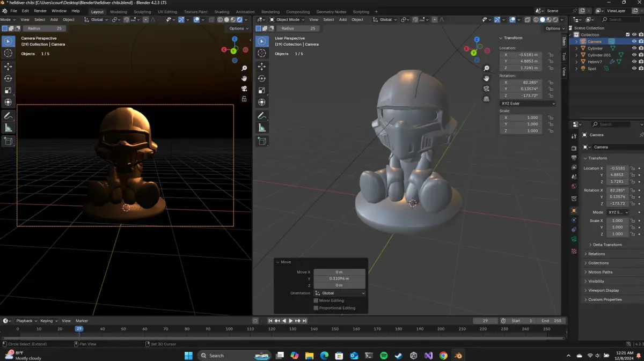
Task: Click the Windows Start button
Action: click(188, 355)
